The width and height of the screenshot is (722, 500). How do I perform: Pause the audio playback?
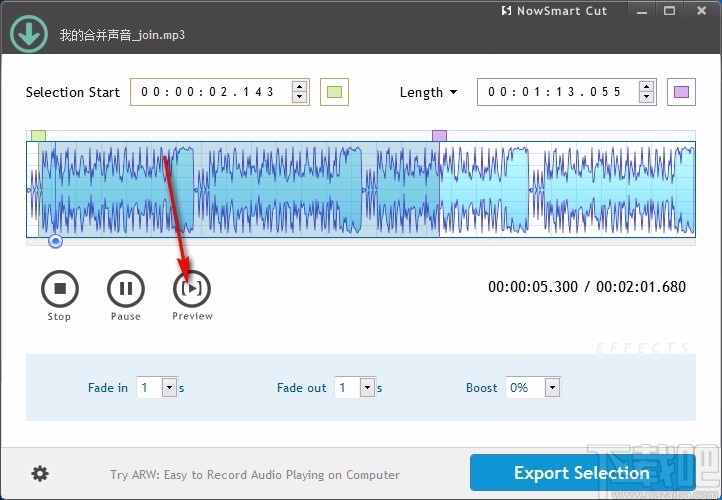click(x=126, y=289)
